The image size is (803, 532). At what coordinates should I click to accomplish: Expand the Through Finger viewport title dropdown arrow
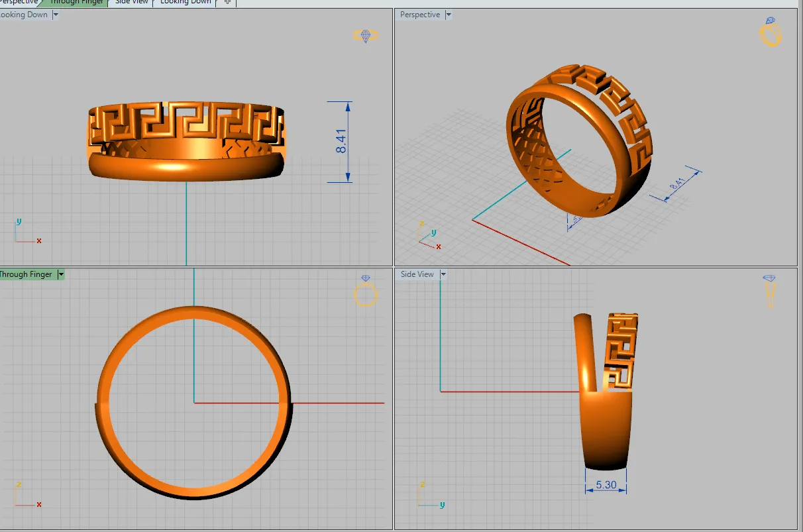click(60, 274)
